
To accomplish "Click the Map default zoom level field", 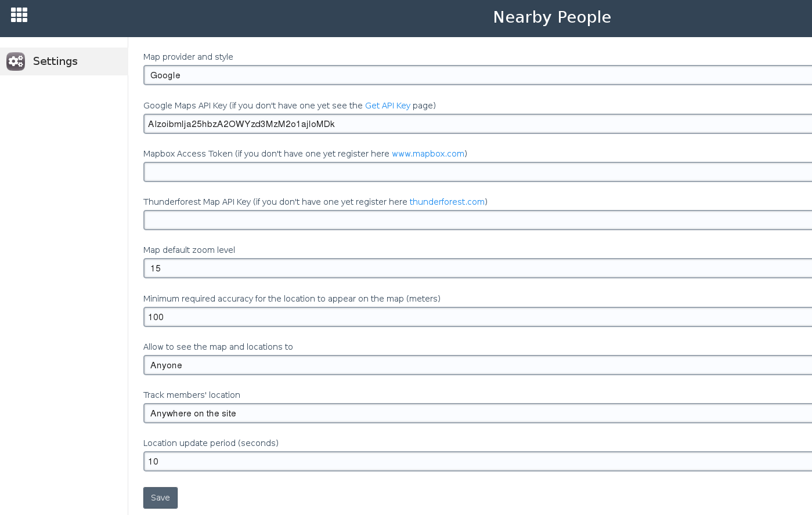I will 477,269.
